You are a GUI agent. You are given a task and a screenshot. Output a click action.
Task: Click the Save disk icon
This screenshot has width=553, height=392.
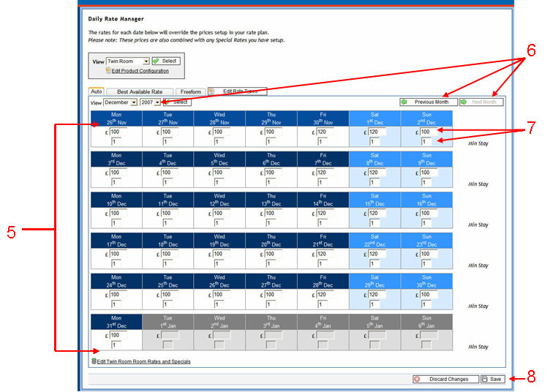(x=485, y=379)
